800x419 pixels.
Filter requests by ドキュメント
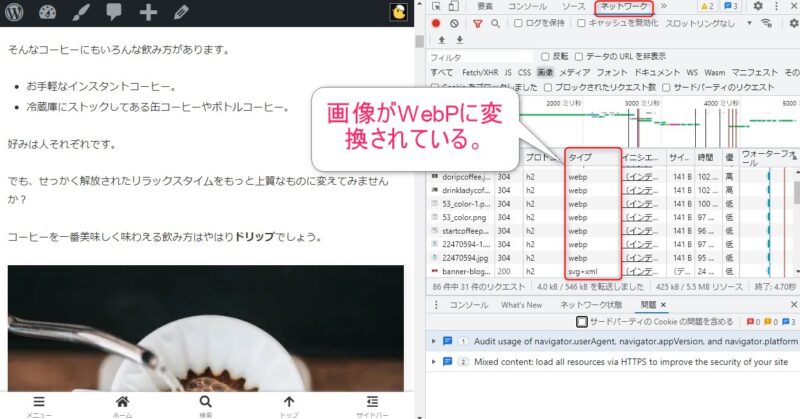click(657, 72)
